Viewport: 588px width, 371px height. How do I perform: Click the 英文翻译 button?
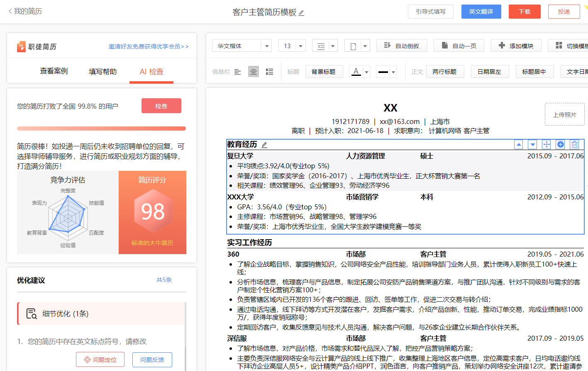(481, 12)
